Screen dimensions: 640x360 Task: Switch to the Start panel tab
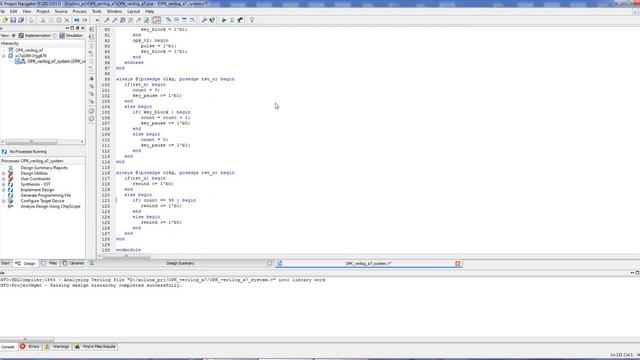tap(5, 263)
